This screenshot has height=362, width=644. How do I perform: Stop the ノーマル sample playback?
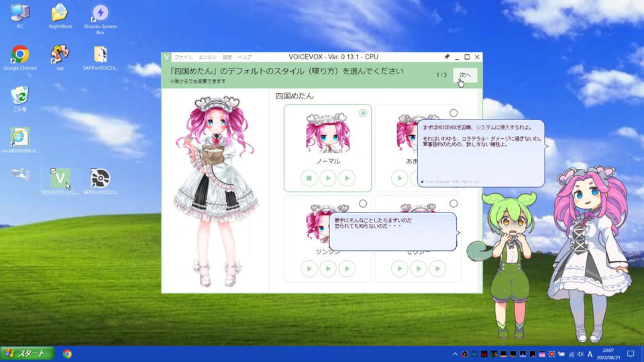click(x=309, y=178)
